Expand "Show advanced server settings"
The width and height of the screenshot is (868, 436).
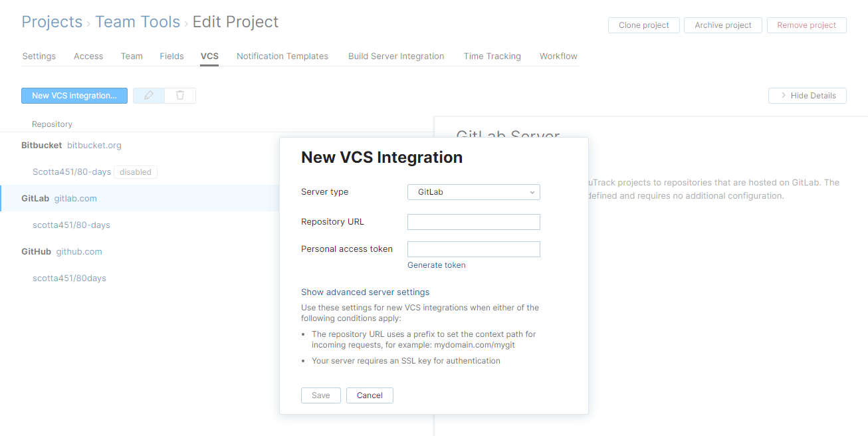pos(365,292)
